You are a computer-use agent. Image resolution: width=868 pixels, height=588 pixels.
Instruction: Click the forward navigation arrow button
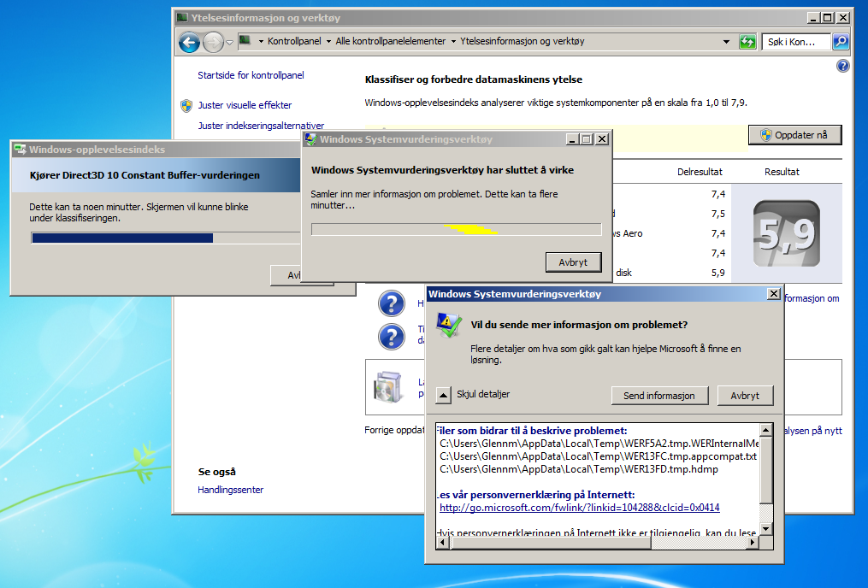coord(213,42)
